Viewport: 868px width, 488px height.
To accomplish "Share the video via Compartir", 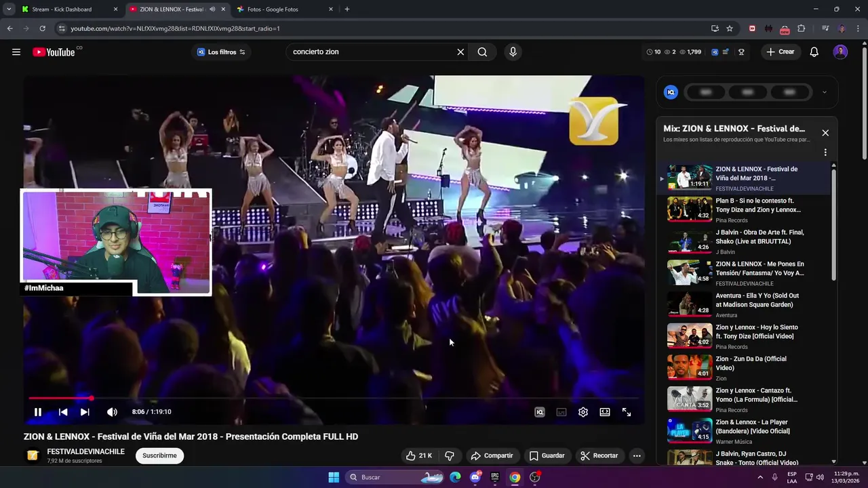I will [492, 455].
